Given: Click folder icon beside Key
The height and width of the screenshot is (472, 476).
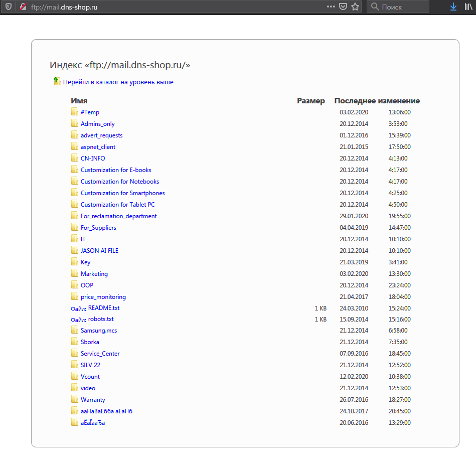Looking at the screenshot, I should point(75,262).
